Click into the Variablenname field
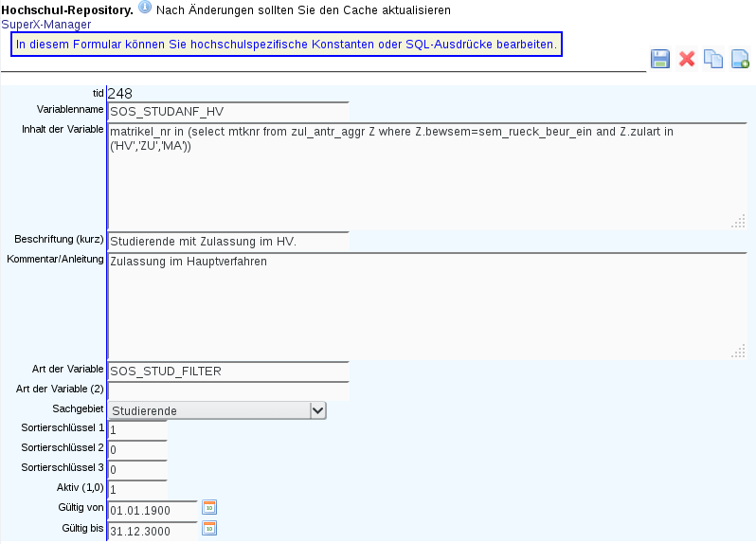Image resolution: width=756 pixels, height=544 pixels. click(228, 112)
